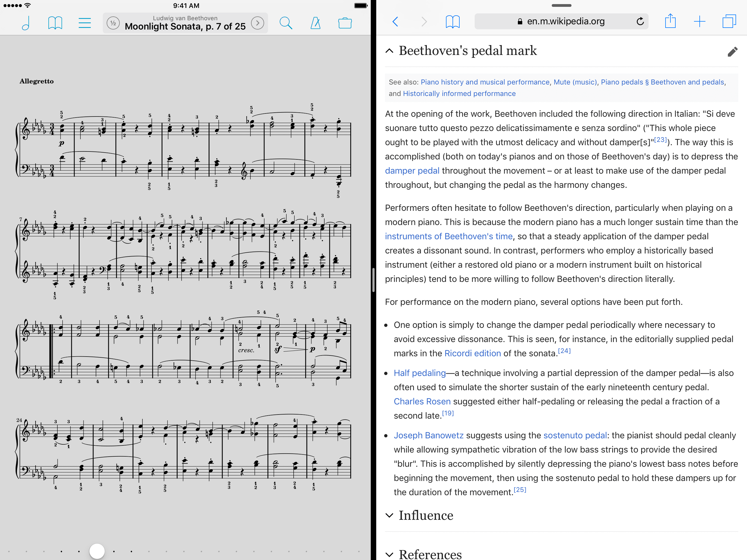Go forward in Safari
Image resolution: width=747 pixels, height=560 pixels.
point(424,22)
